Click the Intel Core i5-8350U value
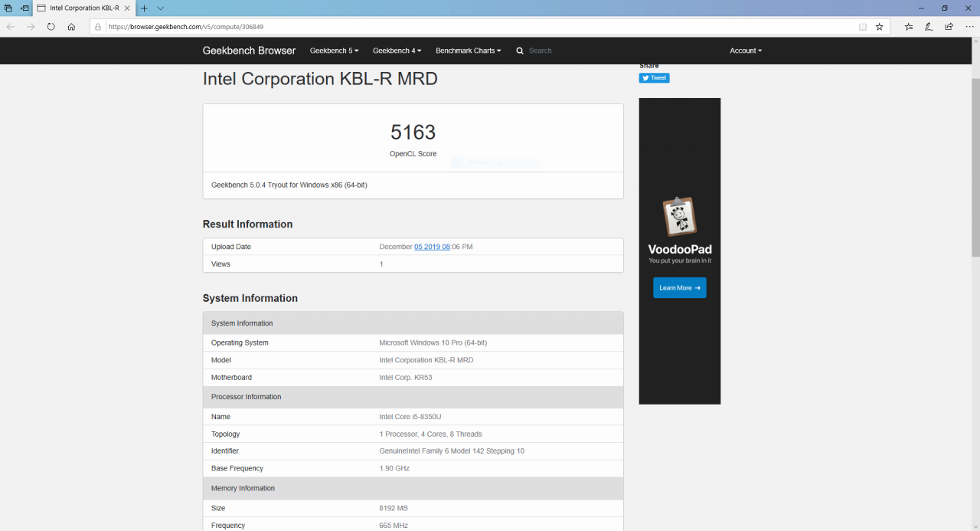Image resolution: width=980 pixels, height=531 pixels. [x=412, y=417]
